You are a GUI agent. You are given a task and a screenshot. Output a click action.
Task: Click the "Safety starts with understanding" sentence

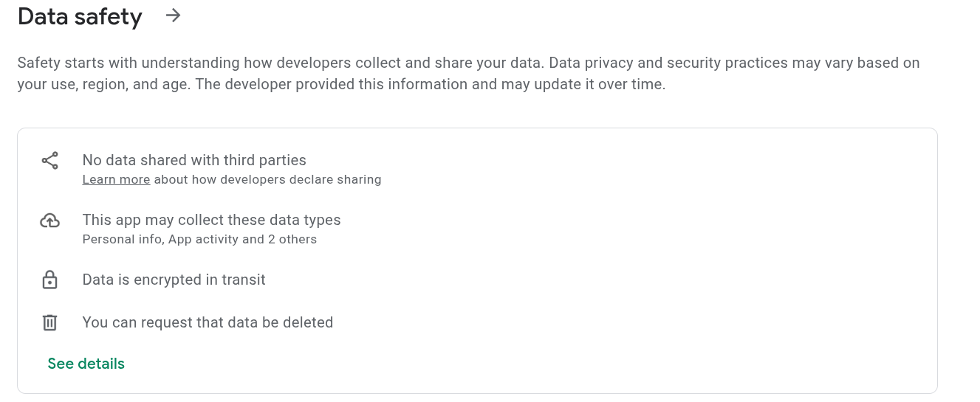[x=281, y=63]
